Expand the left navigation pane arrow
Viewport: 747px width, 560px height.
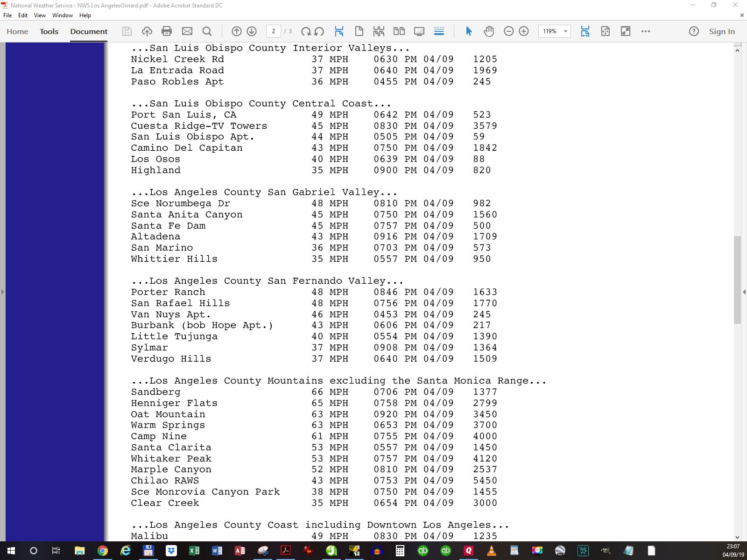pyautogui.click(x=3, y=292)
